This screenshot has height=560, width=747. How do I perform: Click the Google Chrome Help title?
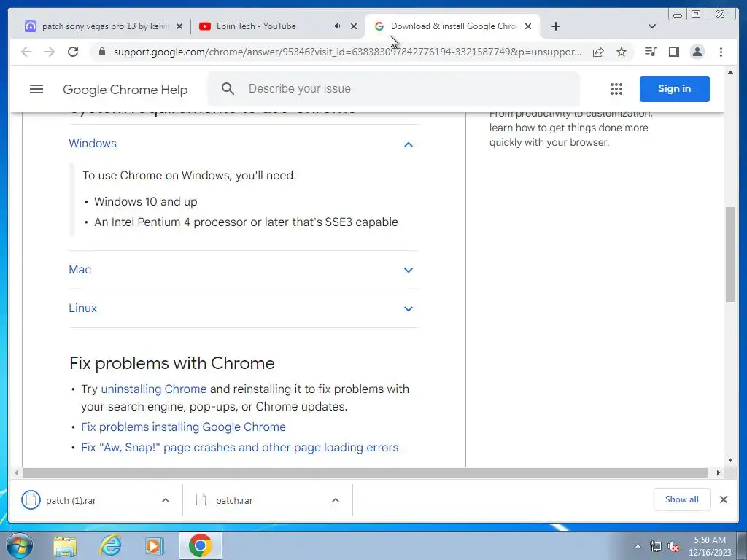coord(125,90)
